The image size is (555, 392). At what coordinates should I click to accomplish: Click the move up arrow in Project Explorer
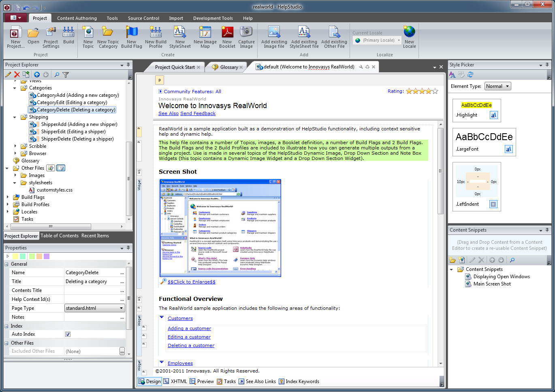coord(37,75)
